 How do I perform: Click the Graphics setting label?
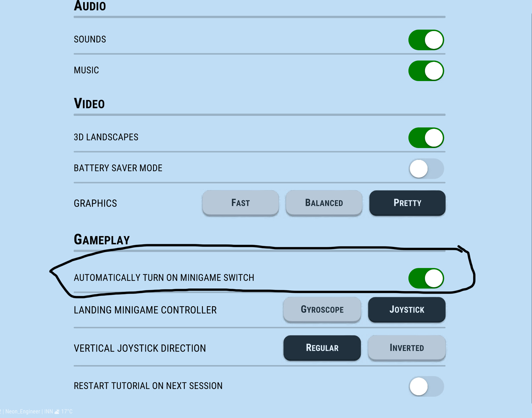95,203
